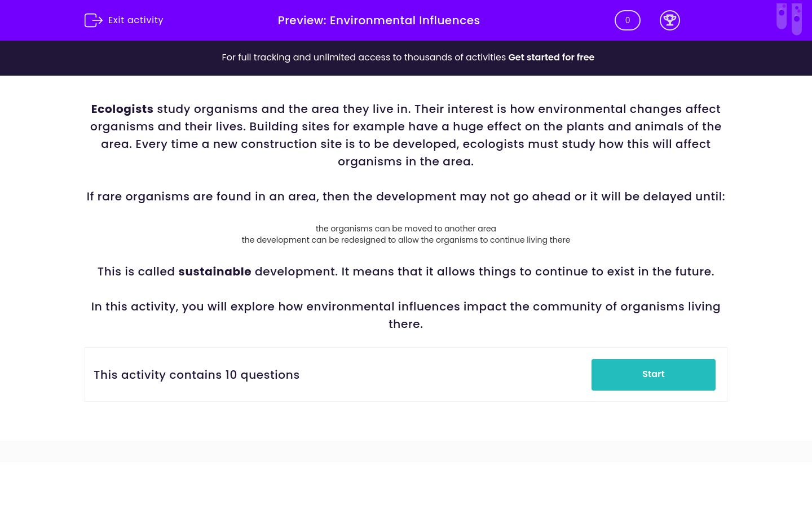Select the score counter showing 0
The image size is (812, 508).
point(628,20)
